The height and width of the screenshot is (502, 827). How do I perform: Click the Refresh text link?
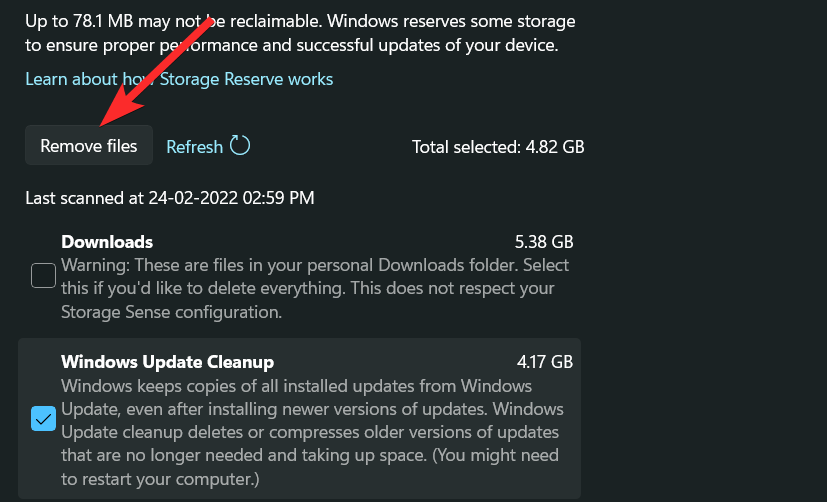pos(194,147)
